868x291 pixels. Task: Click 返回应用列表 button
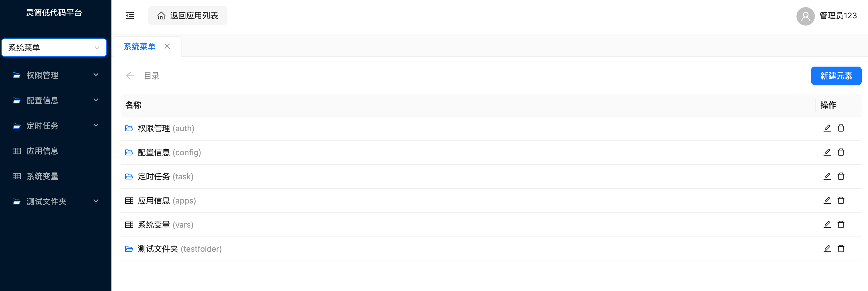188,15
